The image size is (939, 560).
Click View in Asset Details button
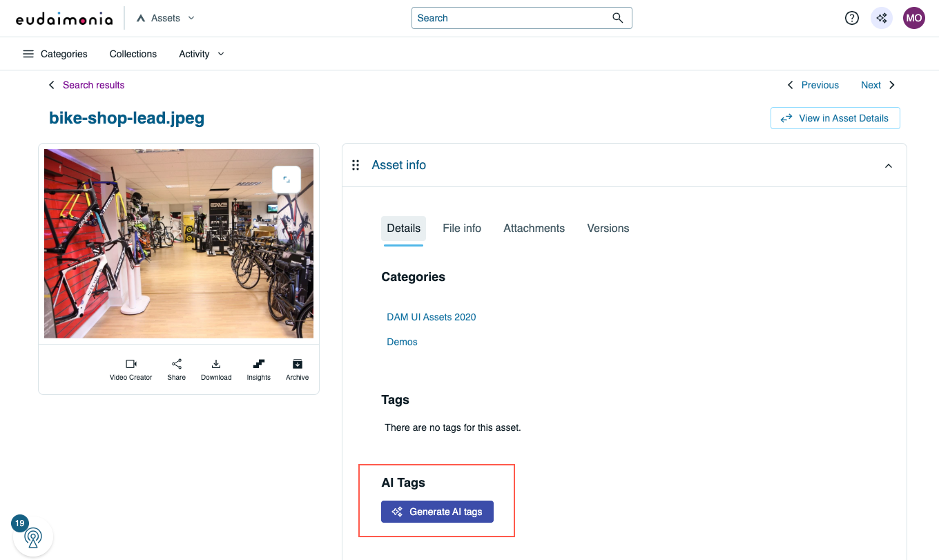click(x=835, y=118)
